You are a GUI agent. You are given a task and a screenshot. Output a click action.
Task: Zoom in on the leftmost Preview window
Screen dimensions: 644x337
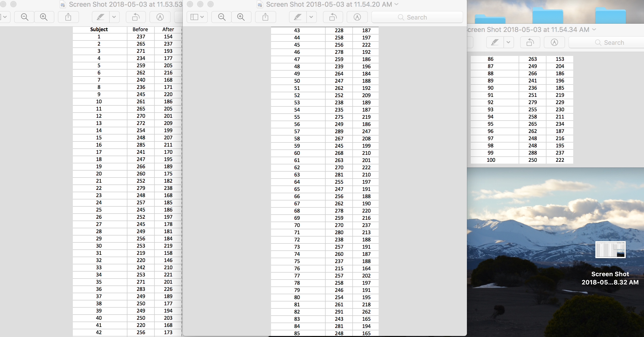[x=44, y=17]
